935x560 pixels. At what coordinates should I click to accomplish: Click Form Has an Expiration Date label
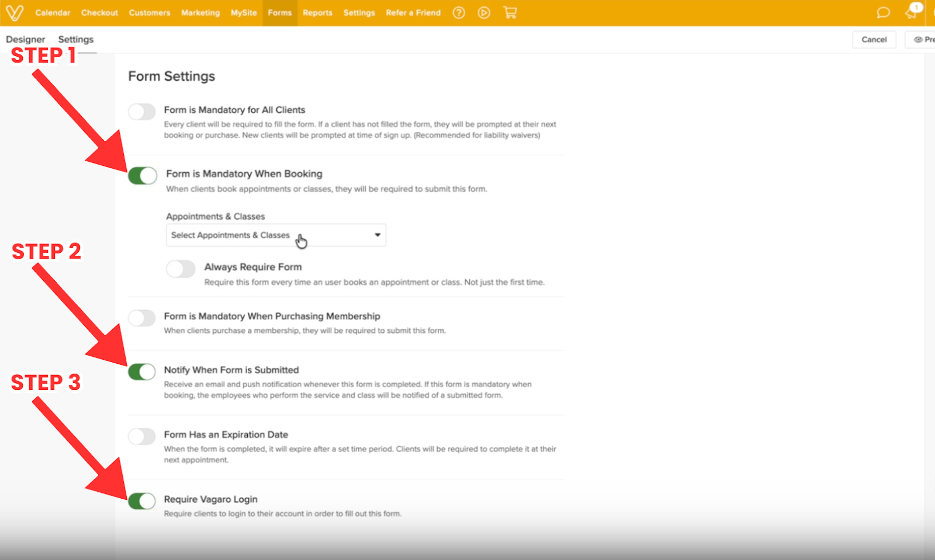click(x=226, y=434)
